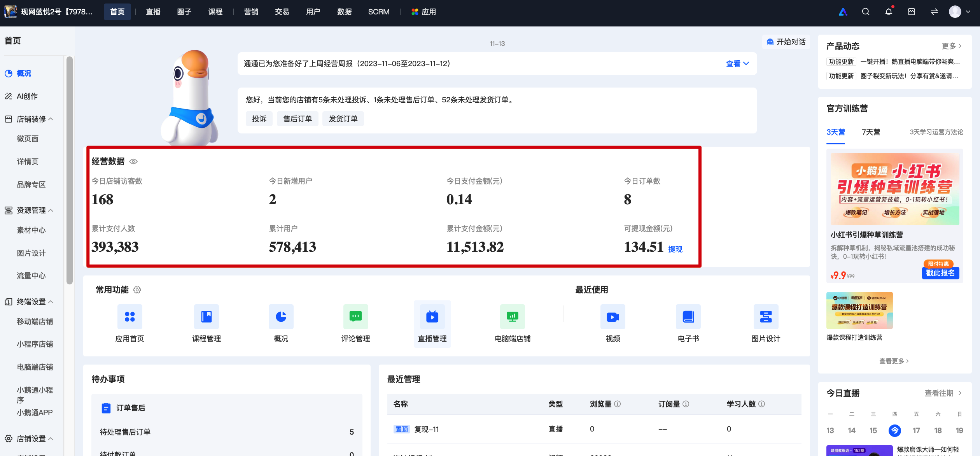Click the 投诉 button

(259, 119)
